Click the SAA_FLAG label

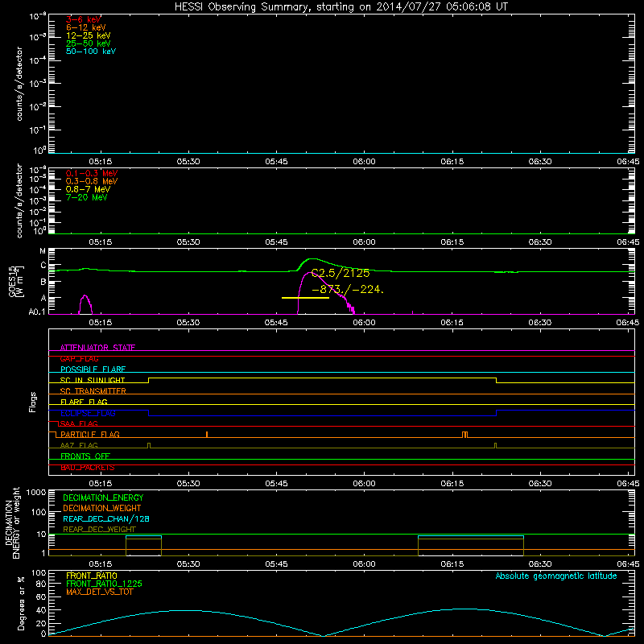pyautogui.click(x=79, y=423)
